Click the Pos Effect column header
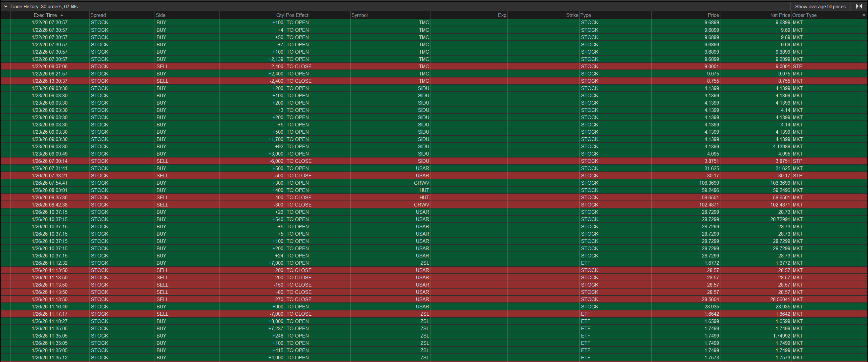868x362 pixels. (x=297, y=15)
